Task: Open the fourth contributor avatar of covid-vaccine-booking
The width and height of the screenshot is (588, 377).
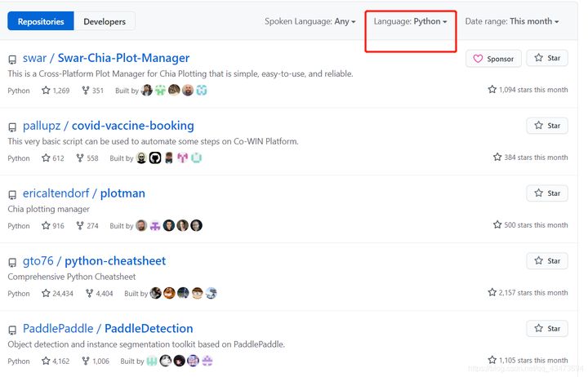Action: click(x=183, y=157)
